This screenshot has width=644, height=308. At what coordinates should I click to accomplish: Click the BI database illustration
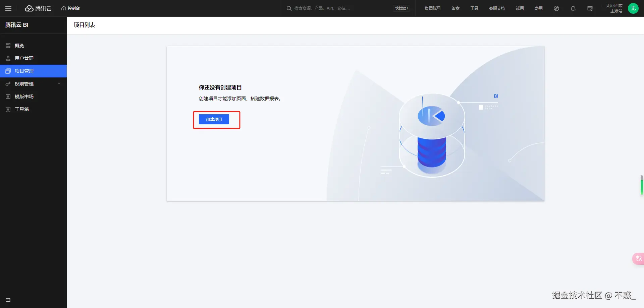[x=432, y=135]
